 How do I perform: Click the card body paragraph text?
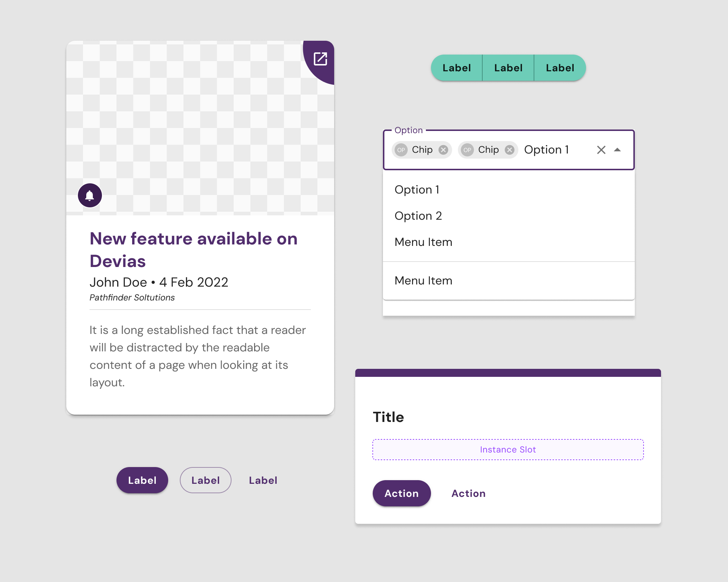[198, 356]
